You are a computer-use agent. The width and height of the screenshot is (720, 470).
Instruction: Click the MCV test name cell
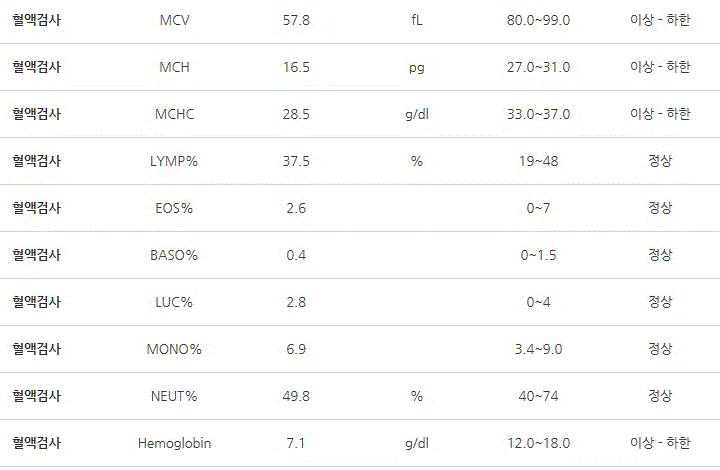(x=174, y=20)
